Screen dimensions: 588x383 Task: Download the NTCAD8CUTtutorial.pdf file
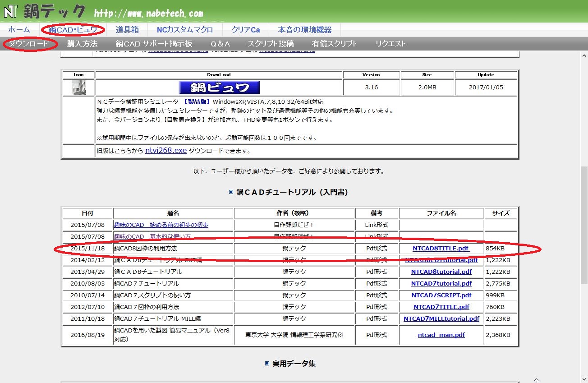(441, 260)
